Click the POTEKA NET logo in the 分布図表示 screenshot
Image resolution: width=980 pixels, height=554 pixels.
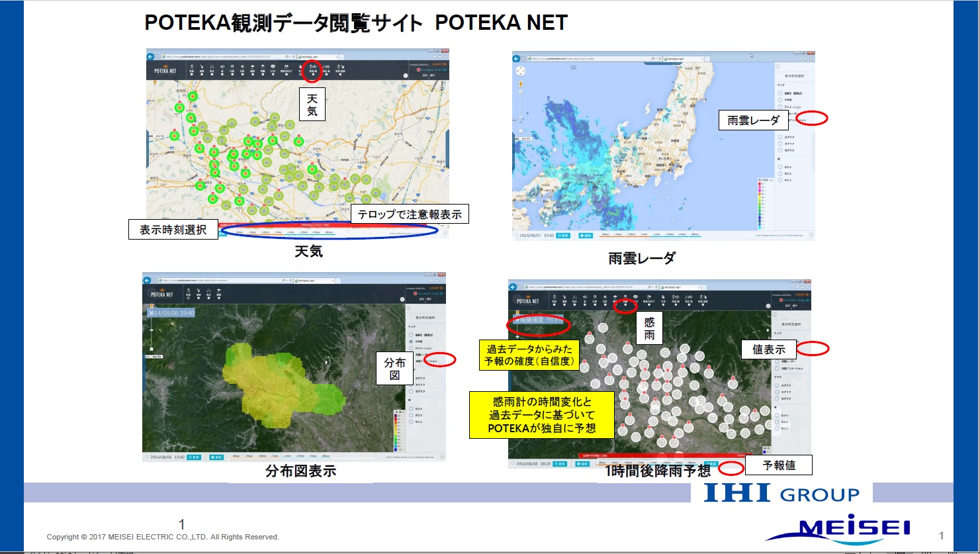coord(162,295)
